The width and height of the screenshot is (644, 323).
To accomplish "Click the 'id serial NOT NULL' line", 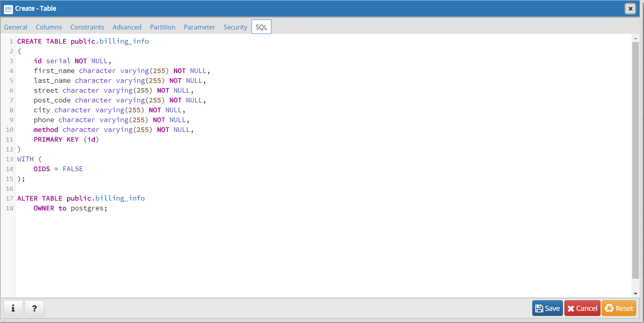I will tap(73, 61).
